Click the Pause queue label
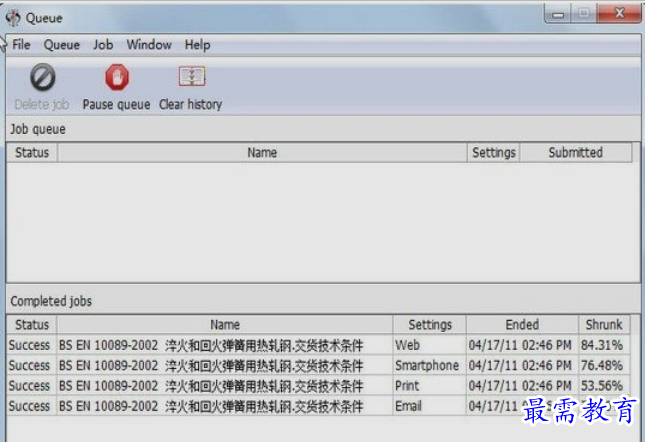This screenshot has height=442, width=645. click(116, 104)
